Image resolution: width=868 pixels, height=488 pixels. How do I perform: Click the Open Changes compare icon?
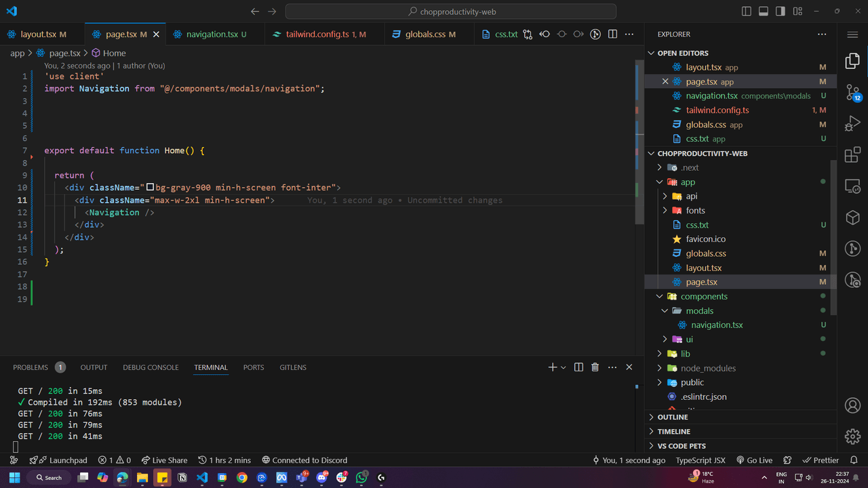click(527, 35)
